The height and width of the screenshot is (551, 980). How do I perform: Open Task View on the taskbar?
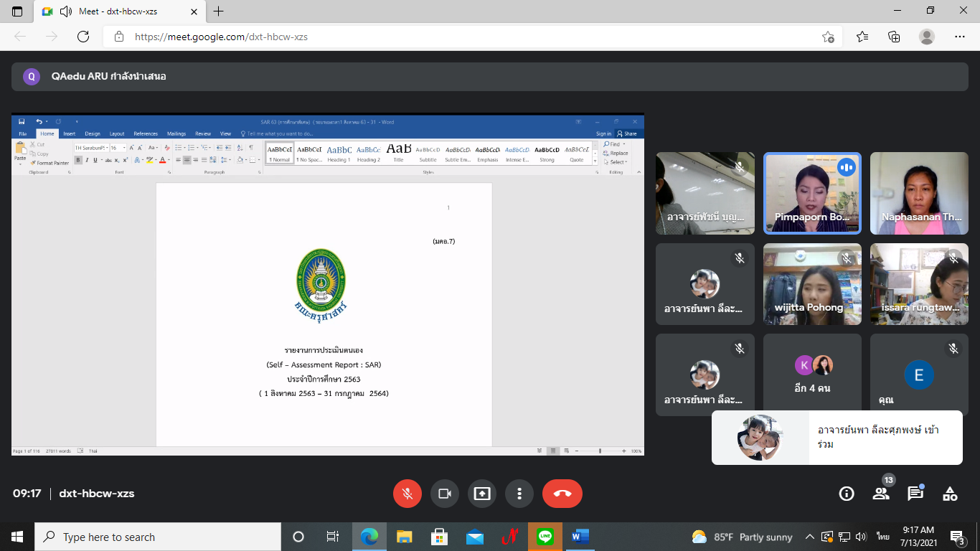(333, 537)
